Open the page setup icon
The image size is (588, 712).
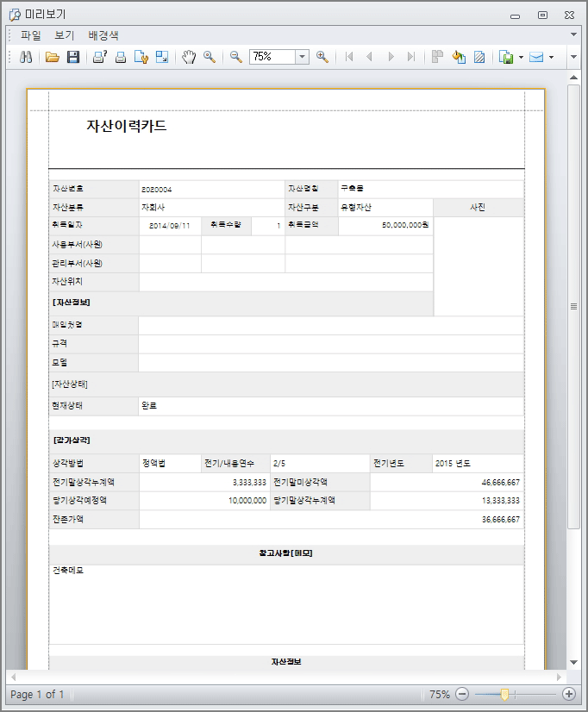click(x=141, y=57)
